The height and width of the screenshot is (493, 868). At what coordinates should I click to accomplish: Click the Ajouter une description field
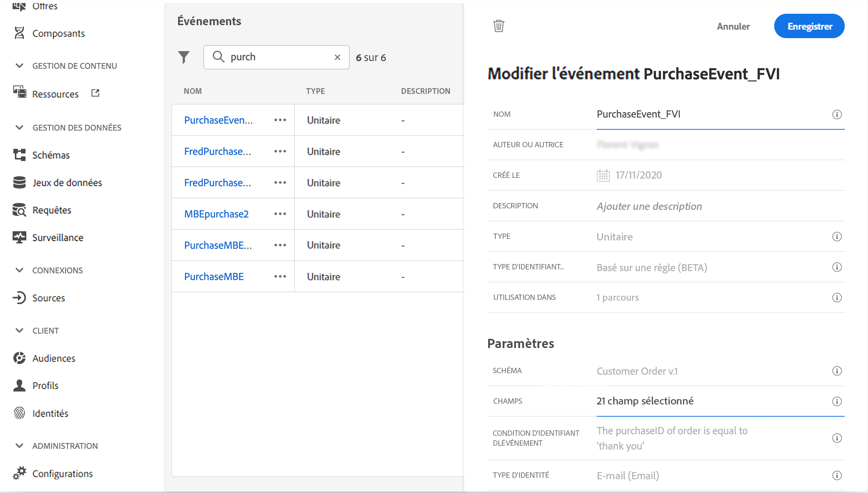(649, 206)
